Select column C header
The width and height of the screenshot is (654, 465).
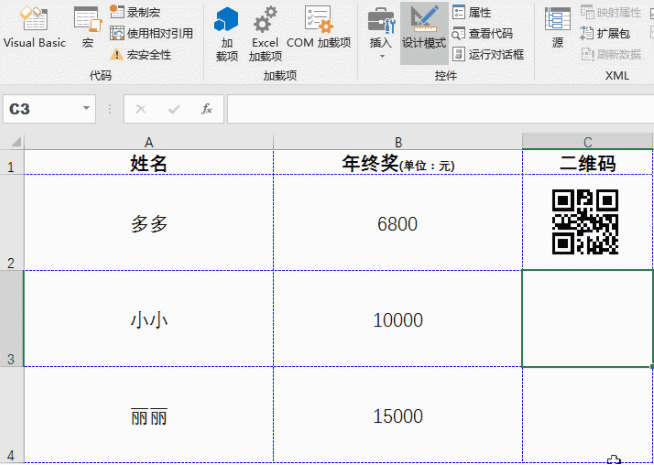(588, 142)
